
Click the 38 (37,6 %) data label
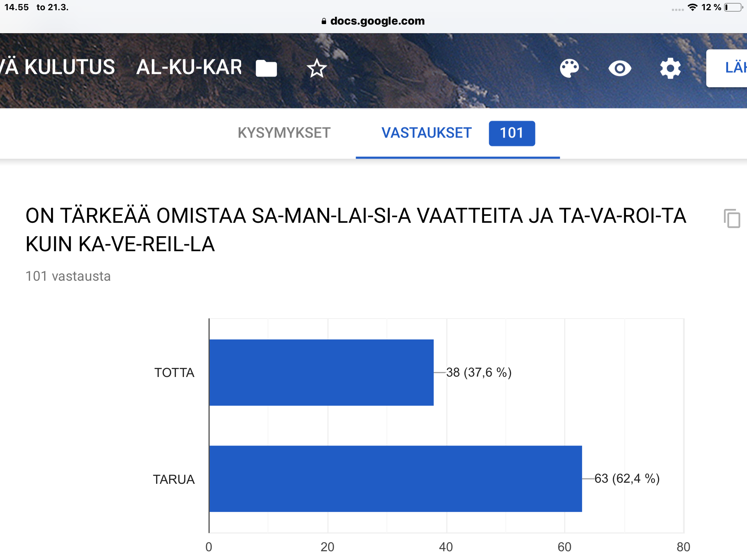pos(479,372)
